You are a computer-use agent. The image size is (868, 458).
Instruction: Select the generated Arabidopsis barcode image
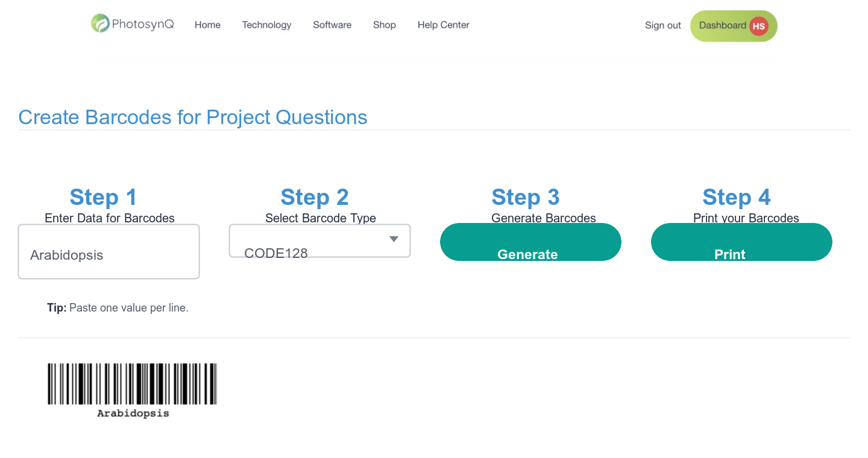[133, 391]
